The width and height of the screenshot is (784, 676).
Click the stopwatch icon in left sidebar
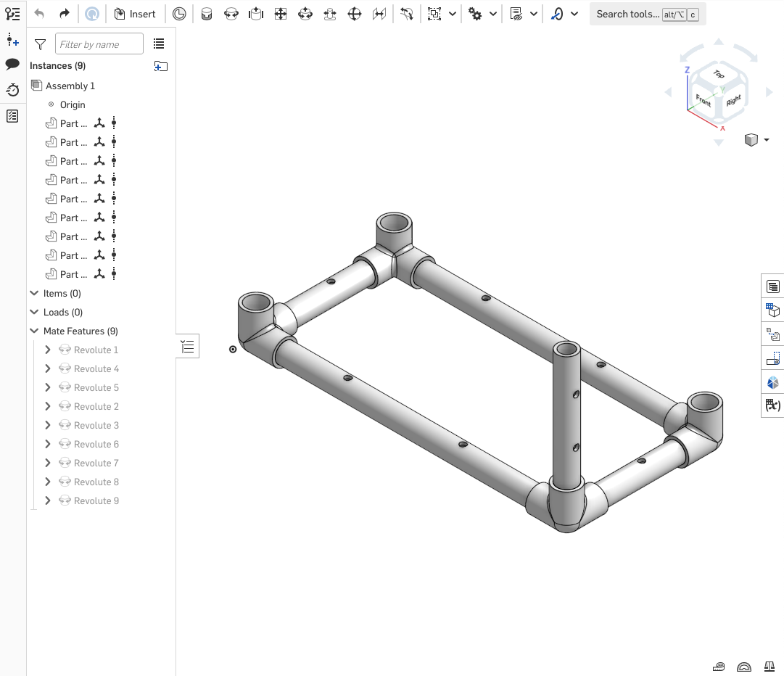point(12,90)
